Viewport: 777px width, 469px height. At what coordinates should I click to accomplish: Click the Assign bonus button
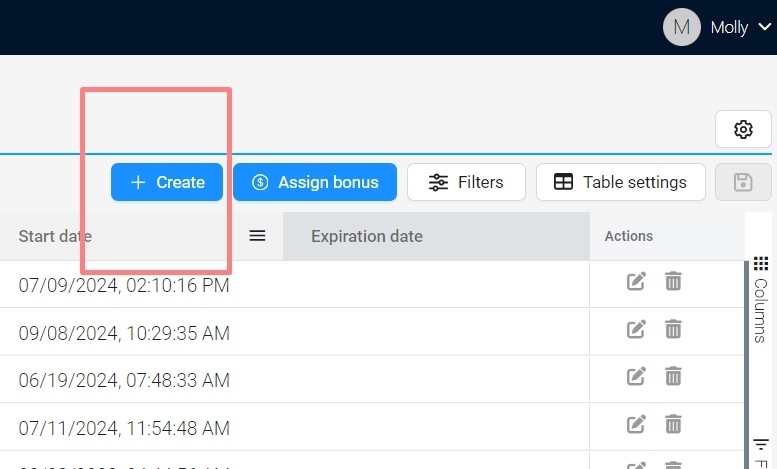coord(315,182)
